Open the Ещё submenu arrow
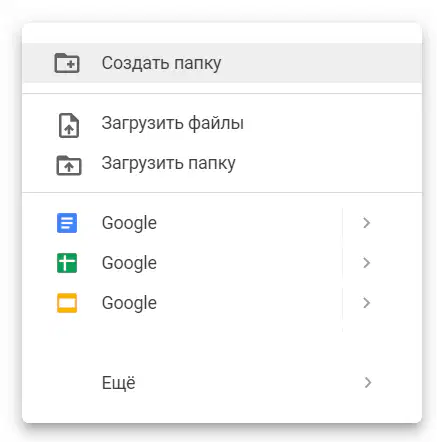This screenshot has width=437, height=442. pos(367,383)
